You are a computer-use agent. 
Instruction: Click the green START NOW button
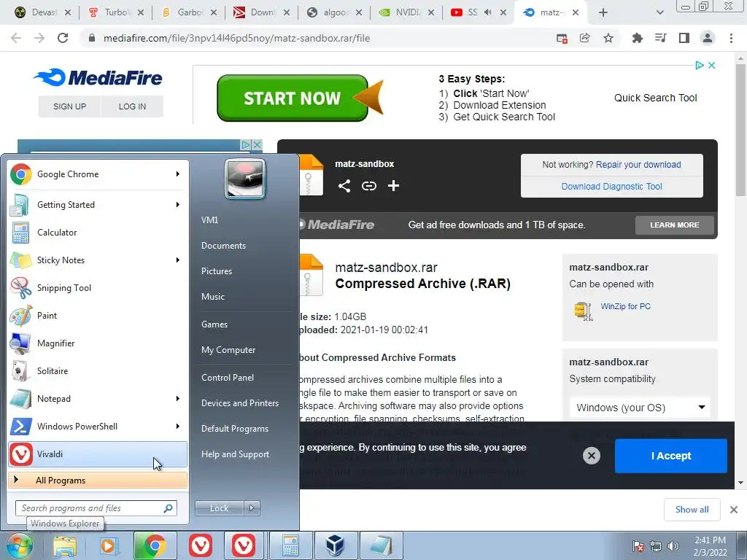293,98
